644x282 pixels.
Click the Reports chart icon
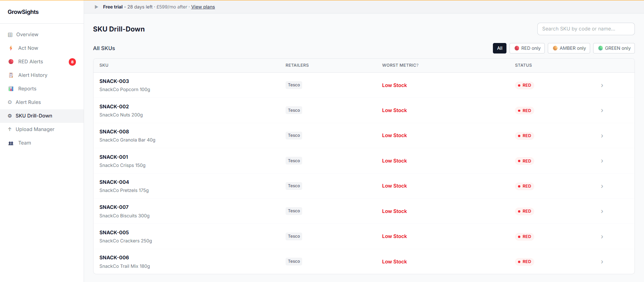pos(11,89)
